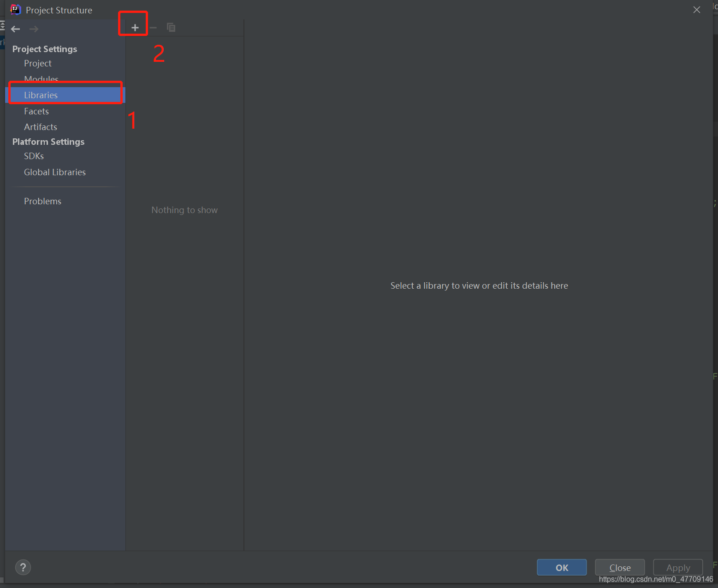Click the Project Settings section header

pyautogui.click(x=45, y=49)
